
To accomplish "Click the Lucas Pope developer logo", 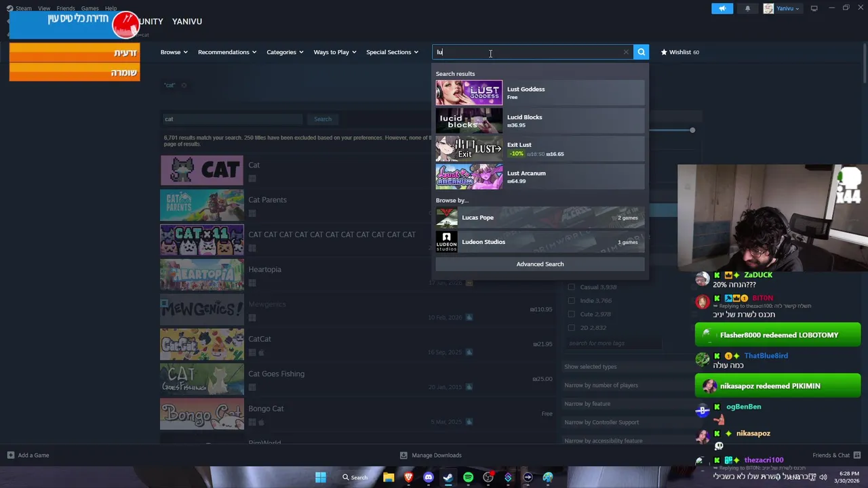I will pos(446,218).
